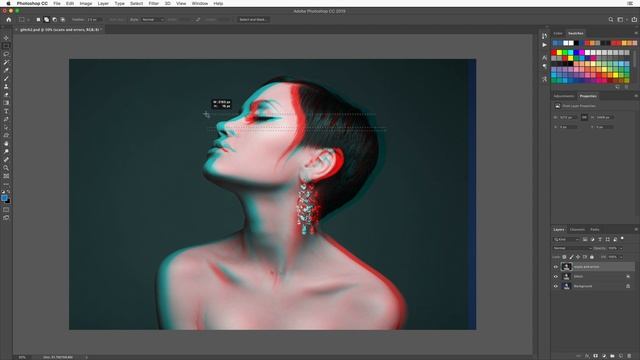Toggle lock all padlock icon
Image resolution: width=640 pixels, height=360 pixels.
click(x=592, y=257)
